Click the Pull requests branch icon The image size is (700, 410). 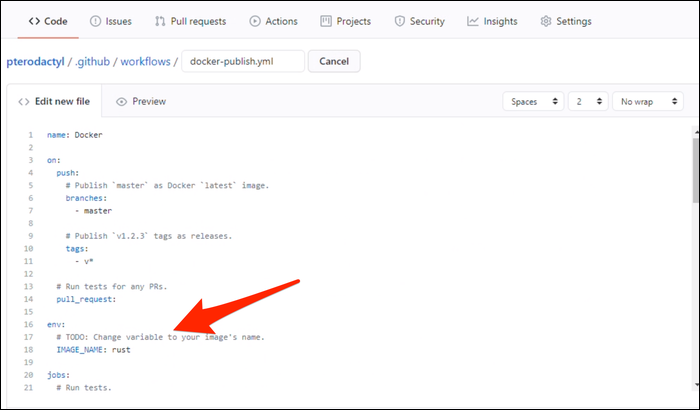pyautogui.click(x=160, y=21)
